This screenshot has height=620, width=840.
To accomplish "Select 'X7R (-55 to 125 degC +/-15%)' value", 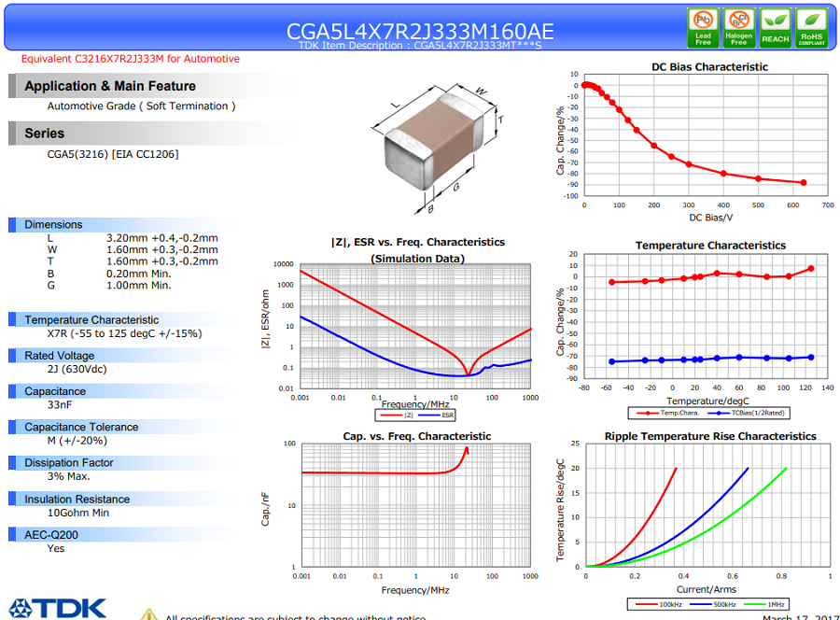I will pyautogui.click(x=125, y=333).
